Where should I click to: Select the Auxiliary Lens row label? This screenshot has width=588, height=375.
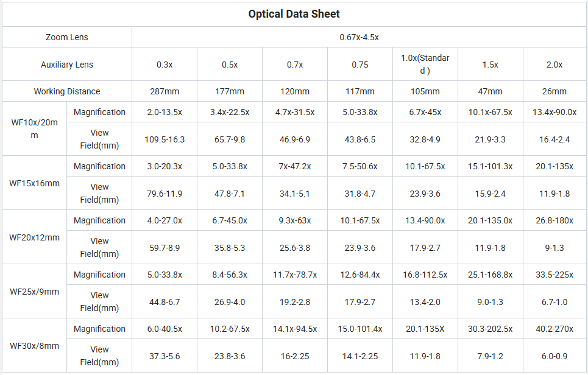click(67, 65)
